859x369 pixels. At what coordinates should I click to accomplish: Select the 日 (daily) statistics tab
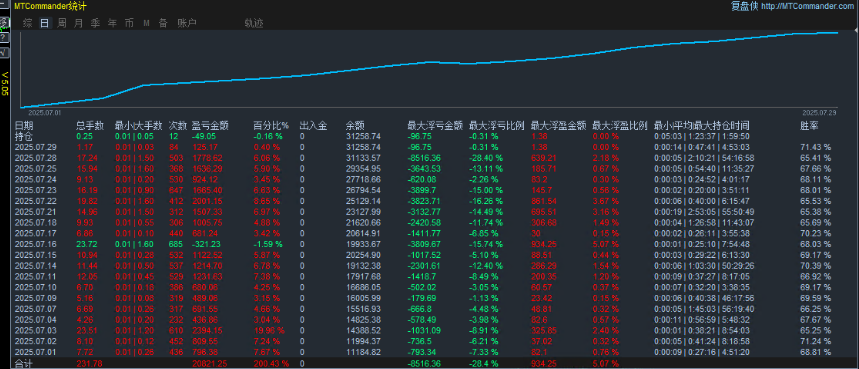coord(44,23)
